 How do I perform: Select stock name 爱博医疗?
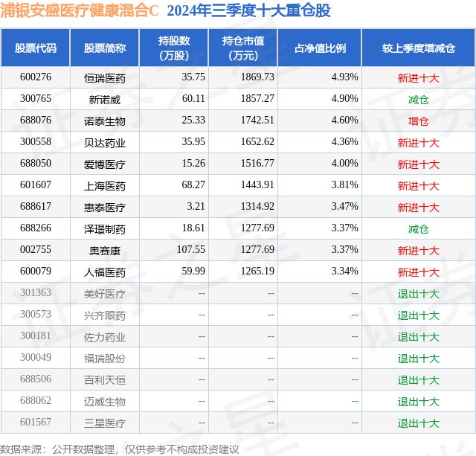(x=105, y=164)
